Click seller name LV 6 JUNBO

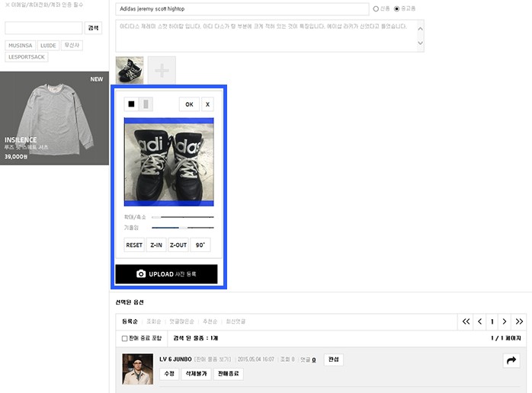[175, 359]
